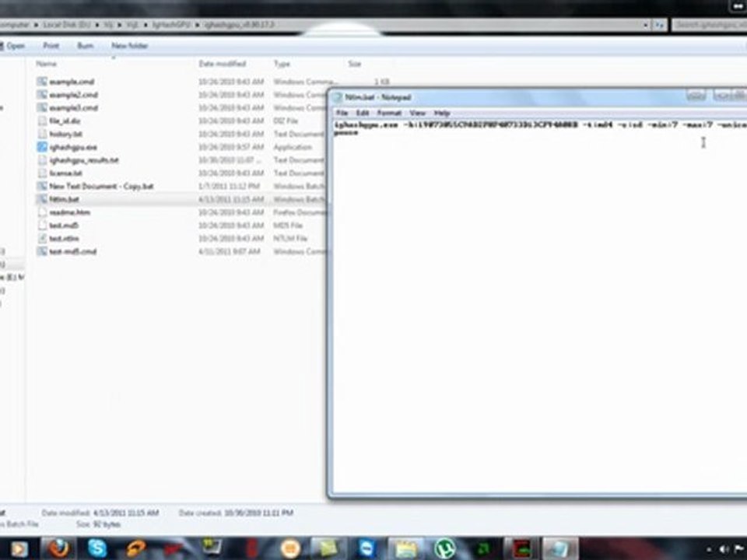Sort files by the Size column
The height and width of the screenshot is (560, 747).
coord(355,64)
